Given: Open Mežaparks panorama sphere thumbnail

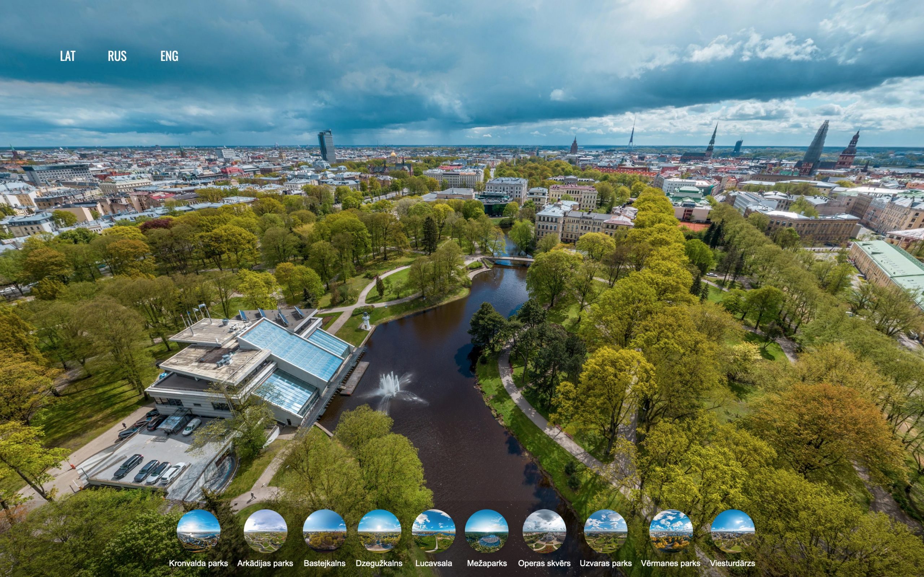Looking at the screenshot, I should tap(487, 531).
